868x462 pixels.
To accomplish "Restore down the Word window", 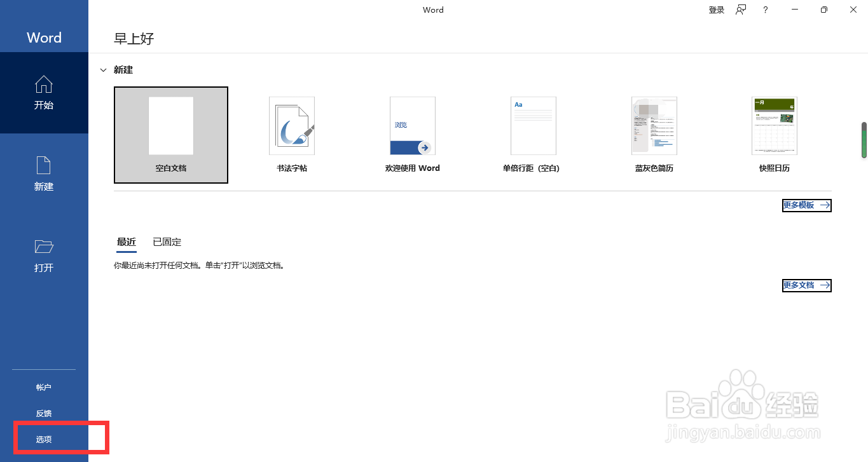I will 824,10.
